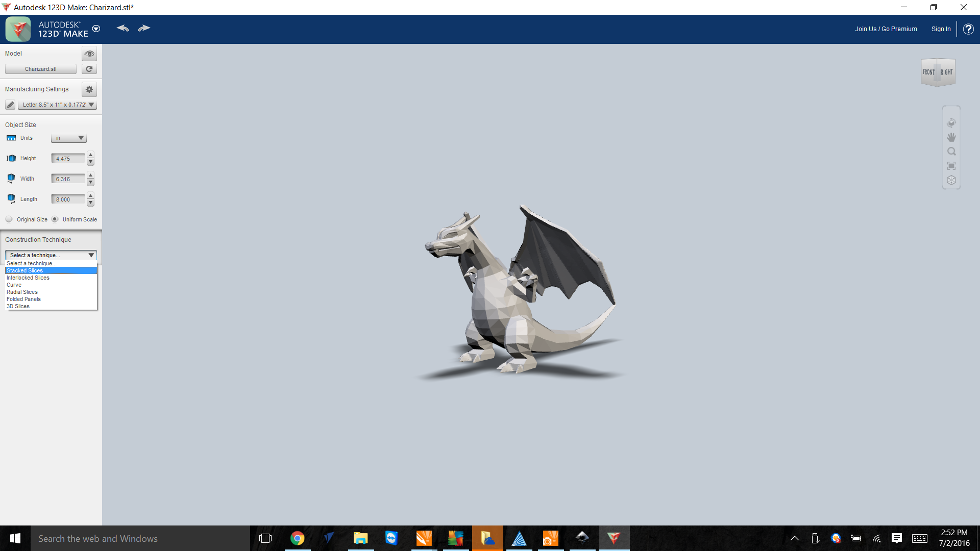This screenshot has height=551, width=980.
Task: Open the Wi-Fi network tray icon
Action: click(877, 538)
